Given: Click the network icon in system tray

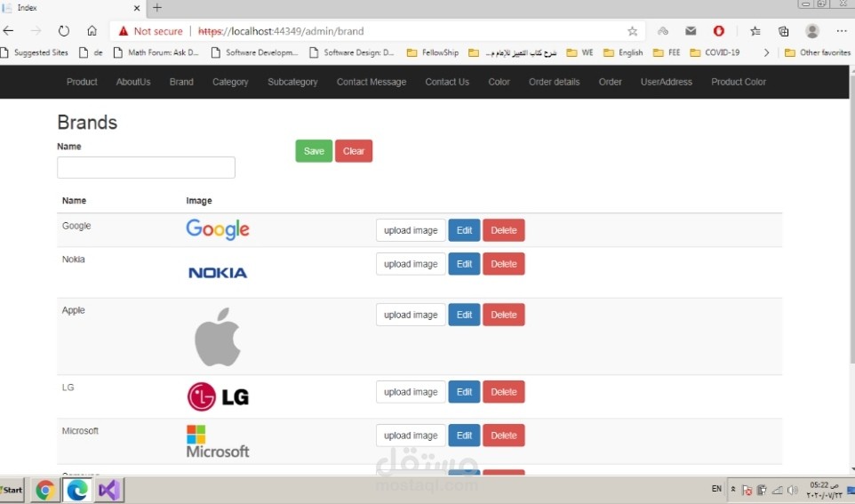Looking at the screenshot, I should tap(777, 490).
